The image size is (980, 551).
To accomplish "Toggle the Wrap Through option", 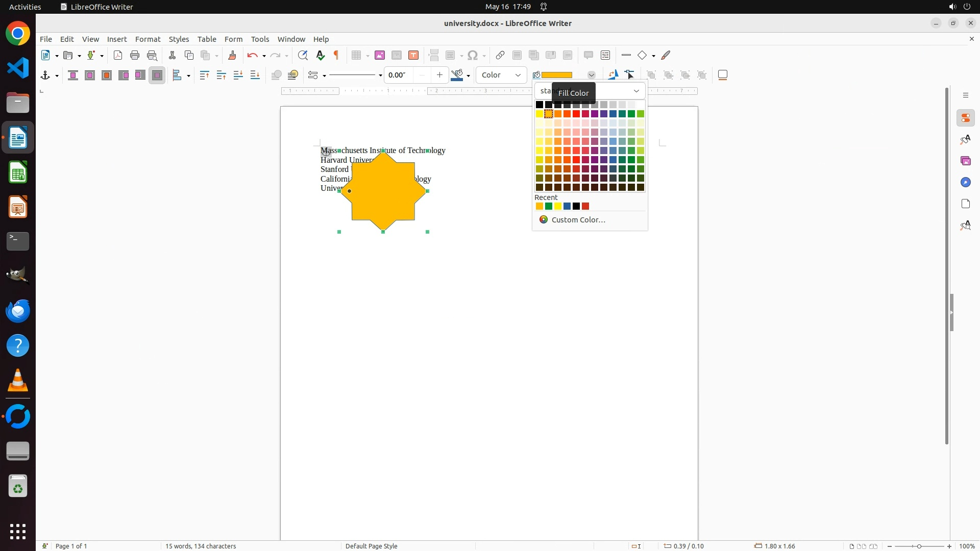I will pyautogui.click(x=157, y=75).
